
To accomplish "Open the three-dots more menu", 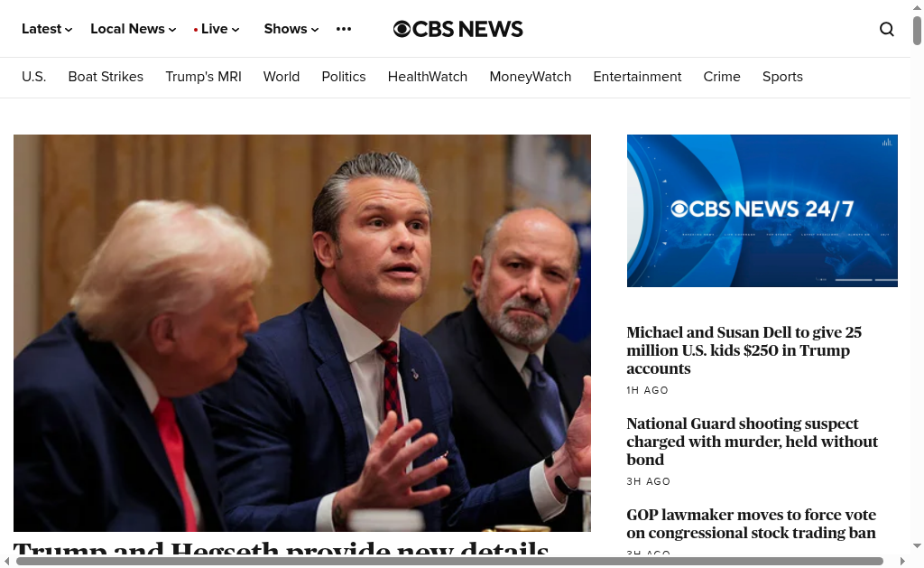I will (x=344, y=29).
